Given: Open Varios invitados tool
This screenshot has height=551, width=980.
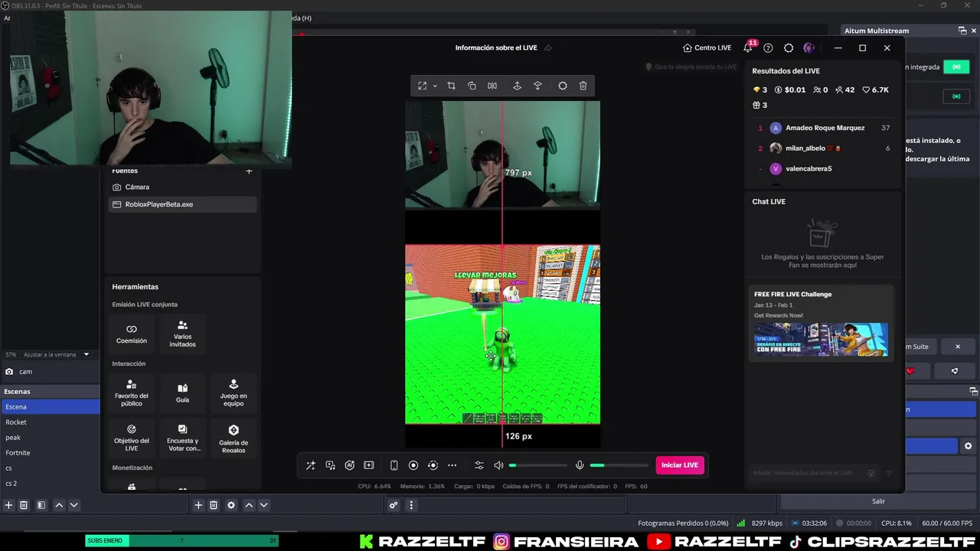Looking at the screenshot, I should [x=182, y=334].
